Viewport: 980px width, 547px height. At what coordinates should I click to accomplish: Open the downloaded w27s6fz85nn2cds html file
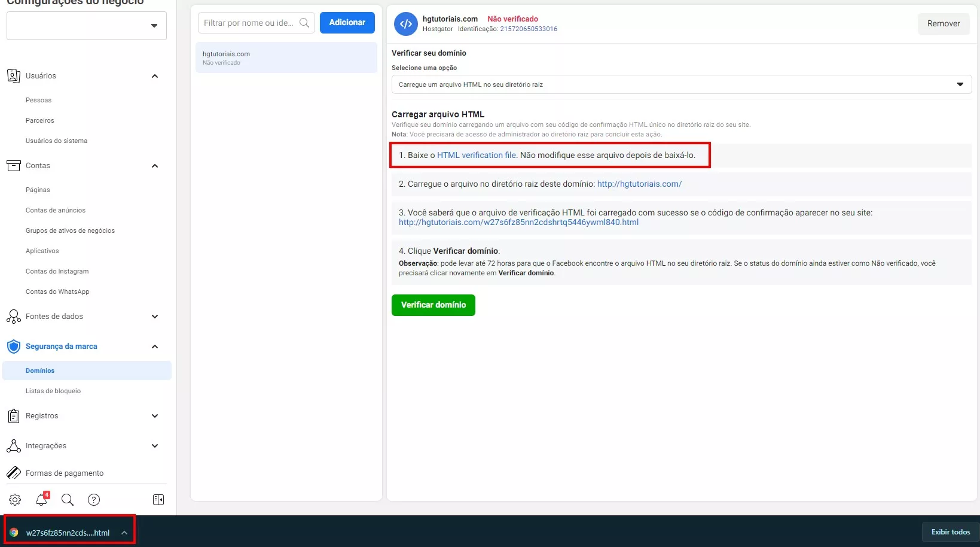coord(68,533)
